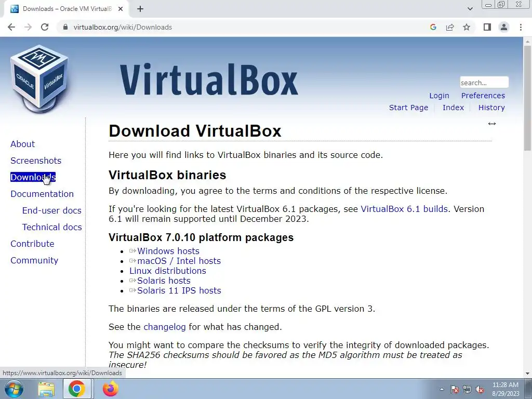Bookmark this page with the star icon

(x=467, y=27)
